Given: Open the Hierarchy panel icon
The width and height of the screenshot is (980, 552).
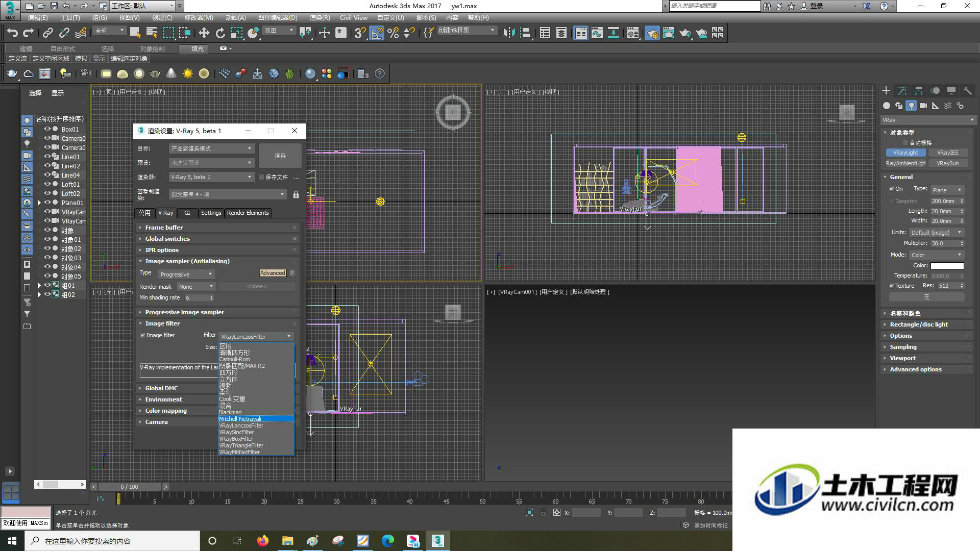Looking at the screenshot, I should 919,90.
